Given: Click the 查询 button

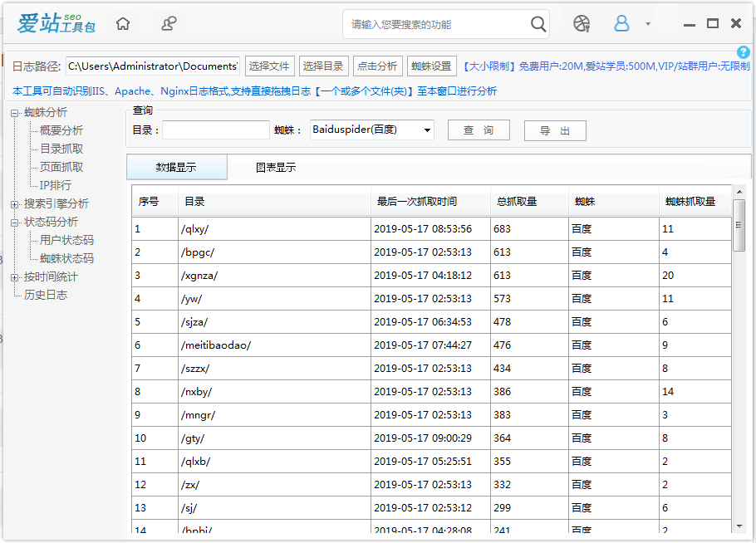Looking at the screenshot, I should tap(479, 130).
